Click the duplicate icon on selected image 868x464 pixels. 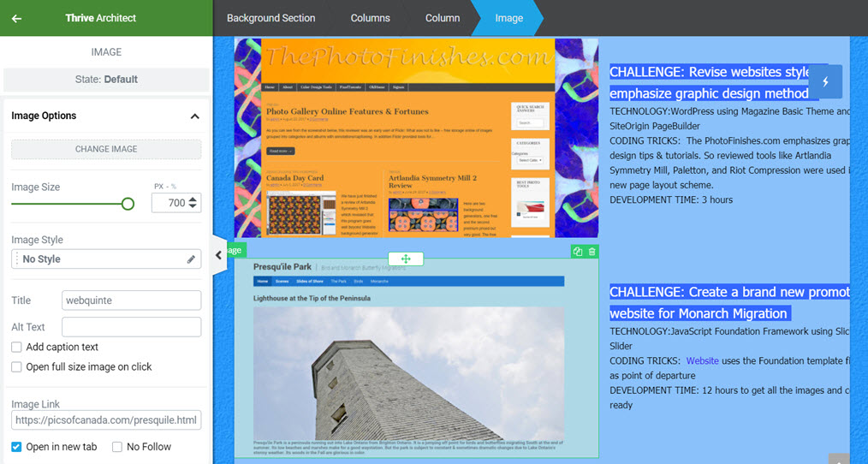pyautogui.click(x=578, y=252)
